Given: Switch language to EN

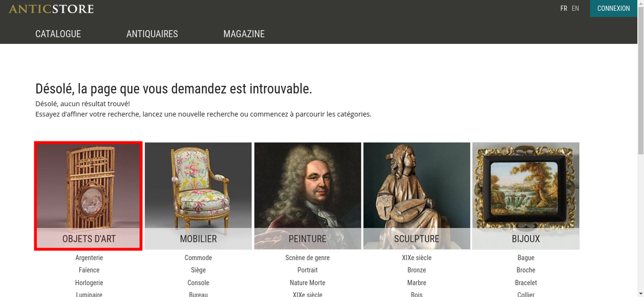Looking at the screenshot, I should 575,8.
